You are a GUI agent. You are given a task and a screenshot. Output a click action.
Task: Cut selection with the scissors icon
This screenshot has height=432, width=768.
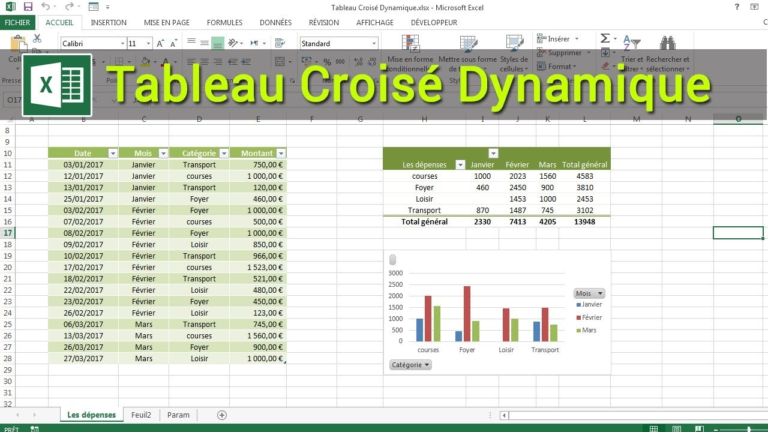pyautogui.click(x=37, y=39)
